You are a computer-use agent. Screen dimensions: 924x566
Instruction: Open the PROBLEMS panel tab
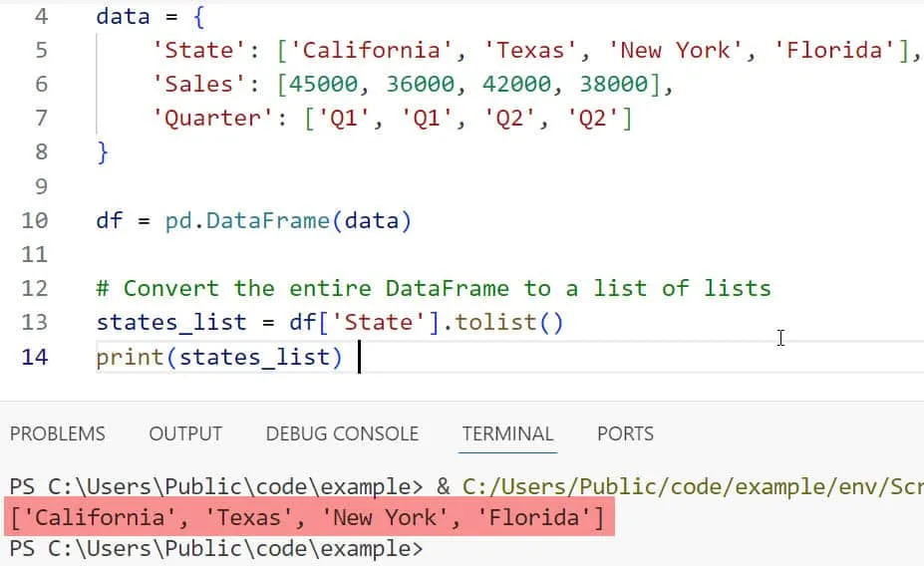click(x=57, y=433)
